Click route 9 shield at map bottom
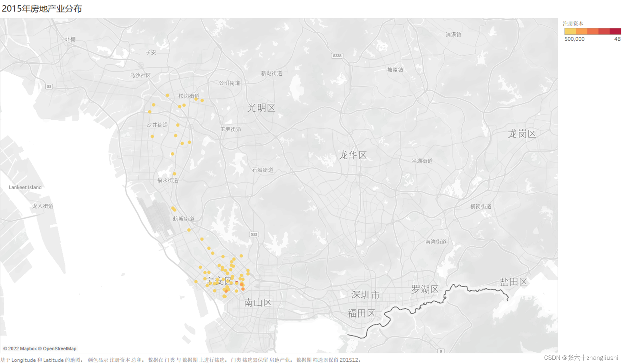Image resolution: width=623 pixels, height=364 pixels. (x=441, y=351)
